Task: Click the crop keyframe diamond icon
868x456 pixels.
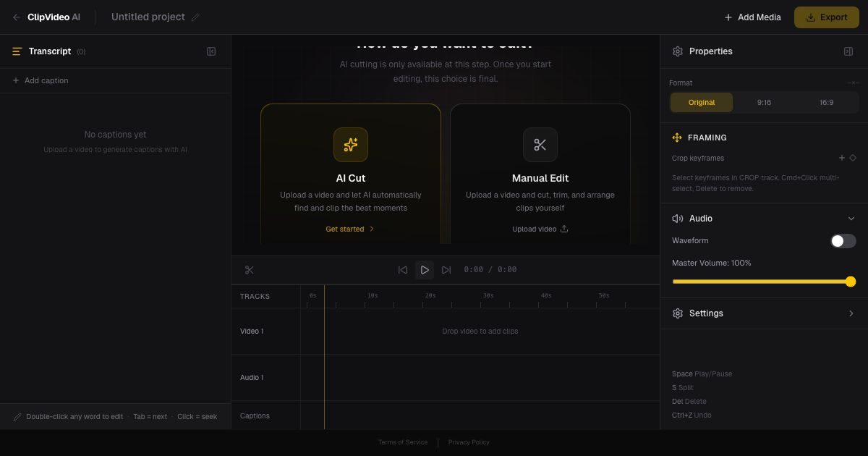Action: pyautogui.click(x=853, y=158)
